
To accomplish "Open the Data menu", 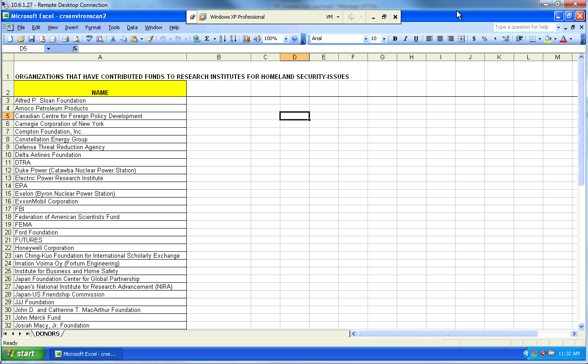I will click(x=132, y=27).
